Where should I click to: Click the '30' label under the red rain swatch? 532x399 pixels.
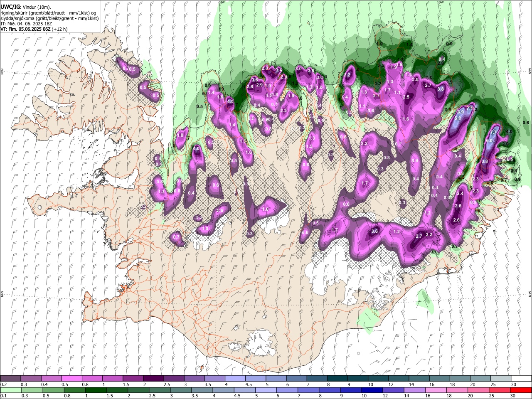(513, 396)
